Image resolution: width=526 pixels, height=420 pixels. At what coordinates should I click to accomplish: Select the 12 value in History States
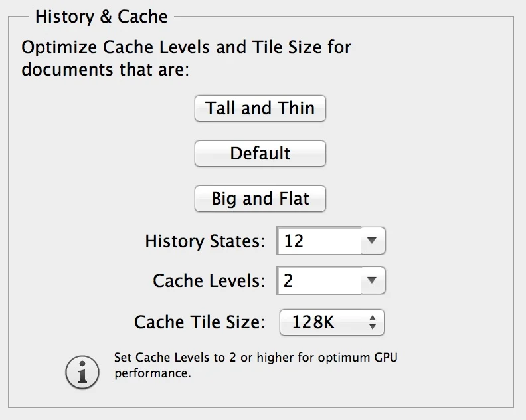[294, 241]
